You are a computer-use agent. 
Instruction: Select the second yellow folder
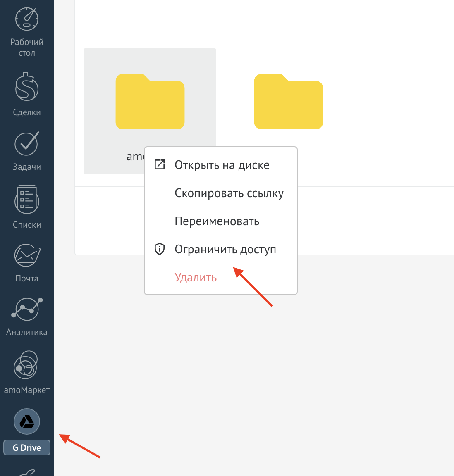(x=288, y=102)
